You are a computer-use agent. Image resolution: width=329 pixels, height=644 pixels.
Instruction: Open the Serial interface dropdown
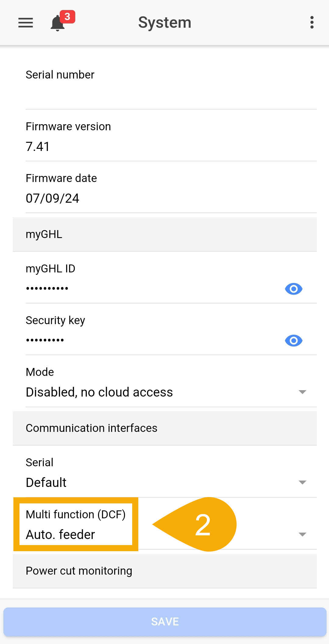pyautogui.click(x=302, y=482)
